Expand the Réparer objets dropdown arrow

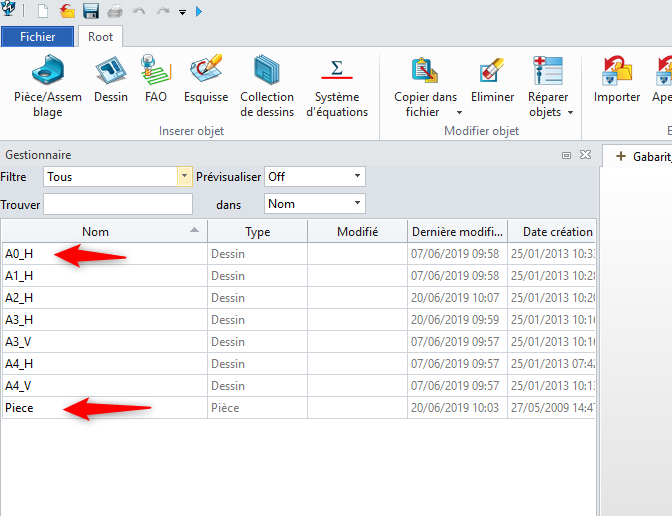click(x=570, y=113)
